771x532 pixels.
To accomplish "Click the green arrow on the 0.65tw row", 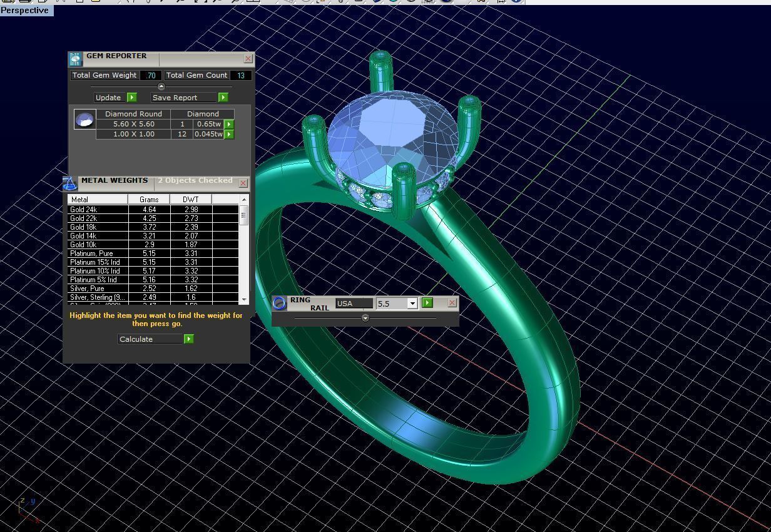I will (229, 124).
